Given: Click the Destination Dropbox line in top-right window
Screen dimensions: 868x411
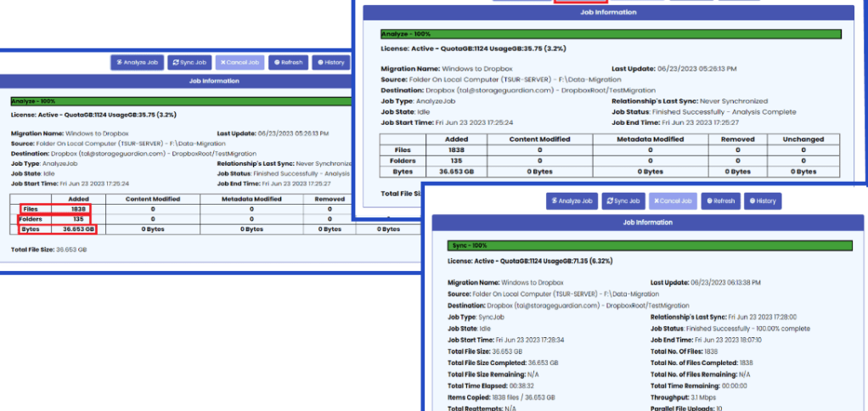Looking at the screenshot, I should 518,90.
